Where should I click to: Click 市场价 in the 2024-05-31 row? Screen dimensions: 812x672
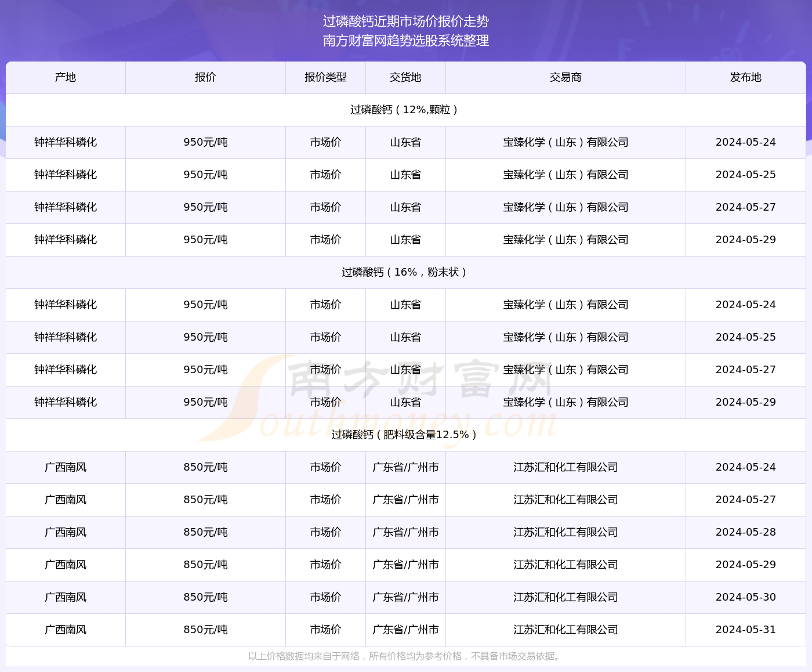pyautogui.click(x=325, y=630)
